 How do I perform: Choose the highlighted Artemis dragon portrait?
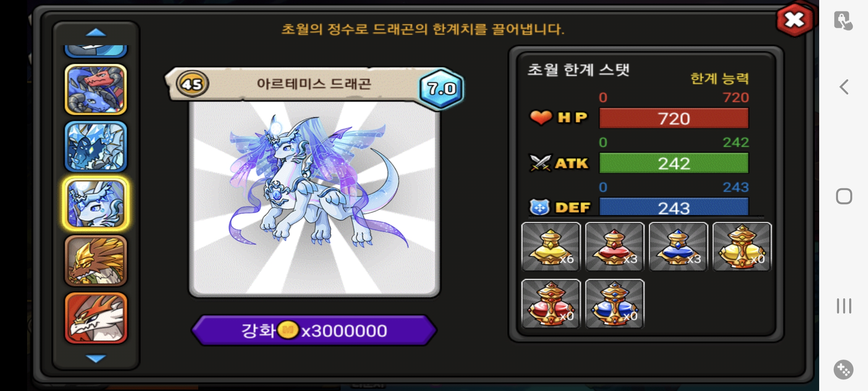[96, 203]
